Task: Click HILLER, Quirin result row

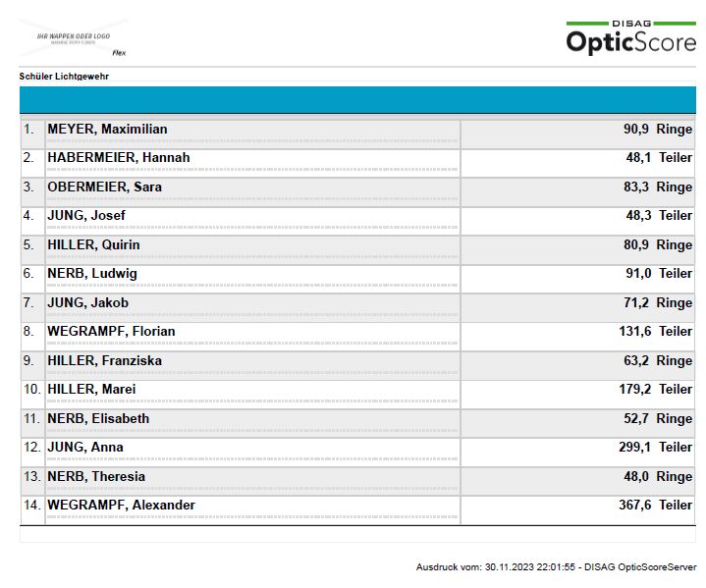Action: click(x=94, y=244)
